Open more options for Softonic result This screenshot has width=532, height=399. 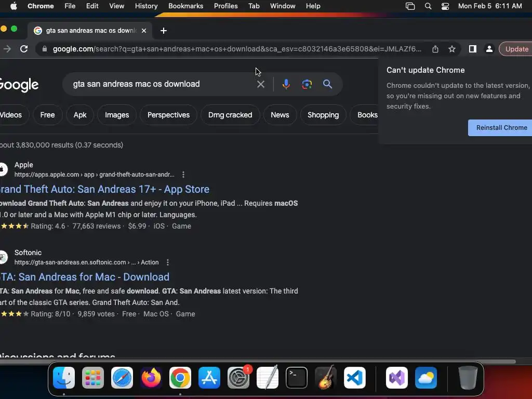pyautogui.click(x=168, y=262)
